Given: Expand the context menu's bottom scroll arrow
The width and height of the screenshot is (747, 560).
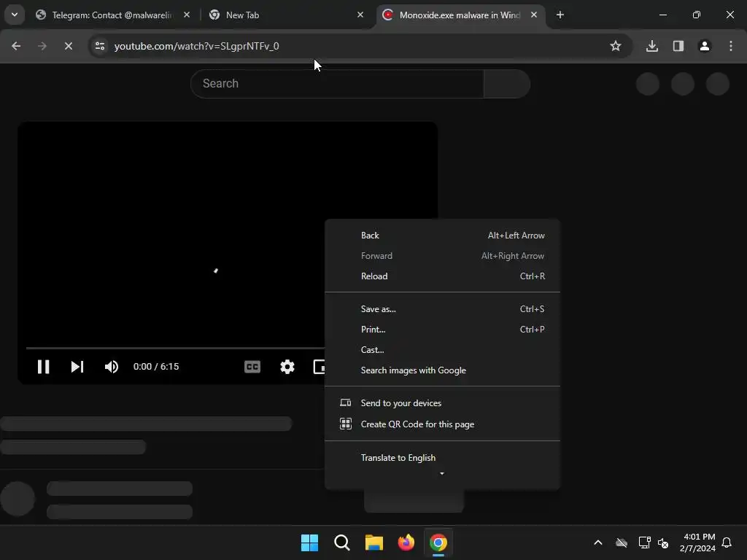Looking at the screenshot, I should pyautogui.click(x=442, y=474).
